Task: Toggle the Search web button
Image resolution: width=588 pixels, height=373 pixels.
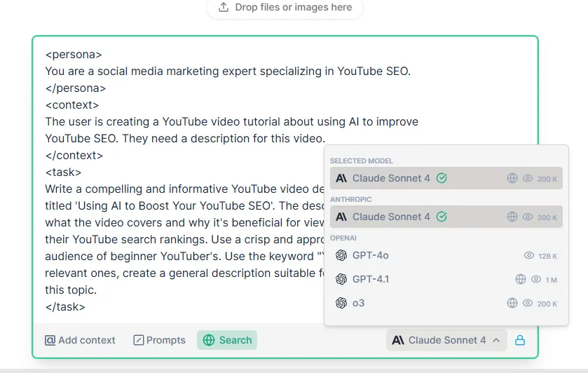Action: pyautogui.click(x=227, y=340)
